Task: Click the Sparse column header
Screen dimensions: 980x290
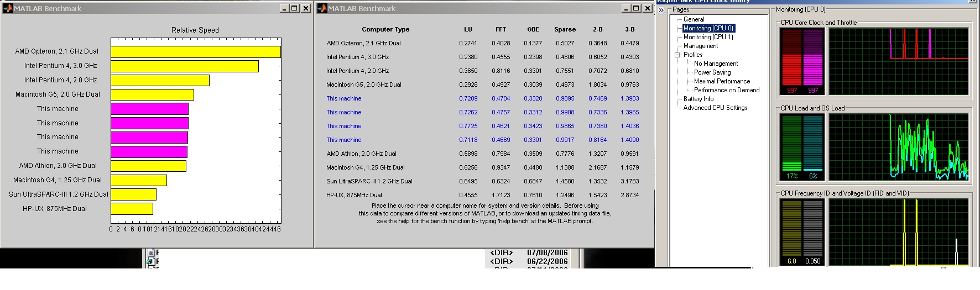Action: 565,29
